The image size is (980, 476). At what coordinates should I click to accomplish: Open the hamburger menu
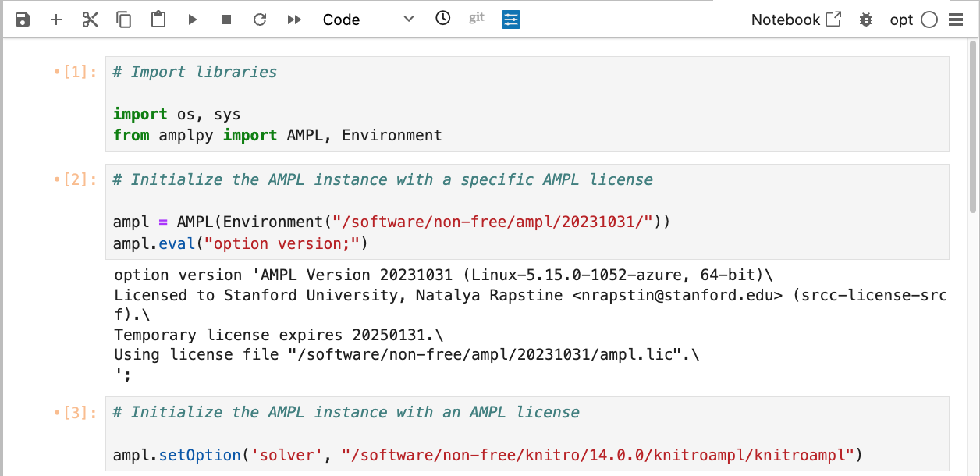956,20
